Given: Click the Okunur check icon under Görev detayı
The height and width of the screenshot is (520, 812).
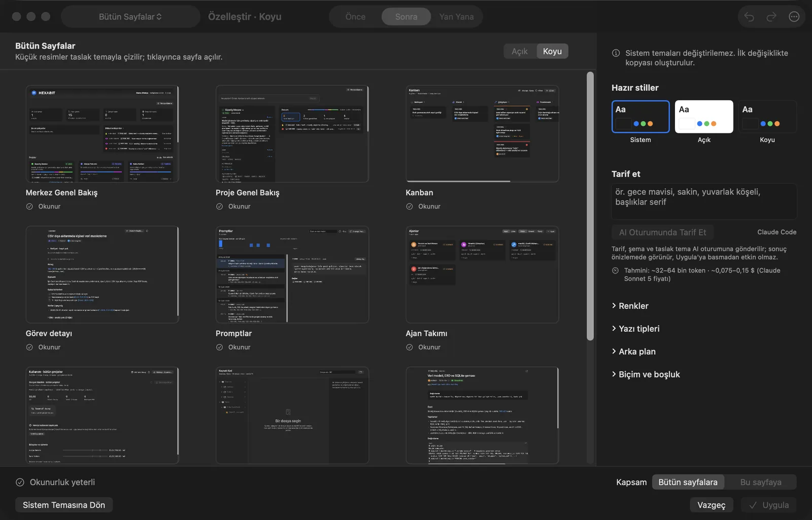Looking at the screenshot, I should pyautogui.click(x=29, y=348).
